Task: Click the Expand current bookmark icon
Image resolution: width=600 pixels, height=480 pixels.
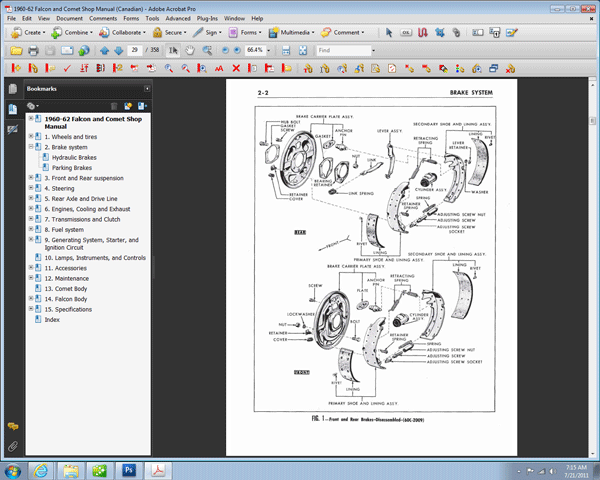Action: point(142,106)
